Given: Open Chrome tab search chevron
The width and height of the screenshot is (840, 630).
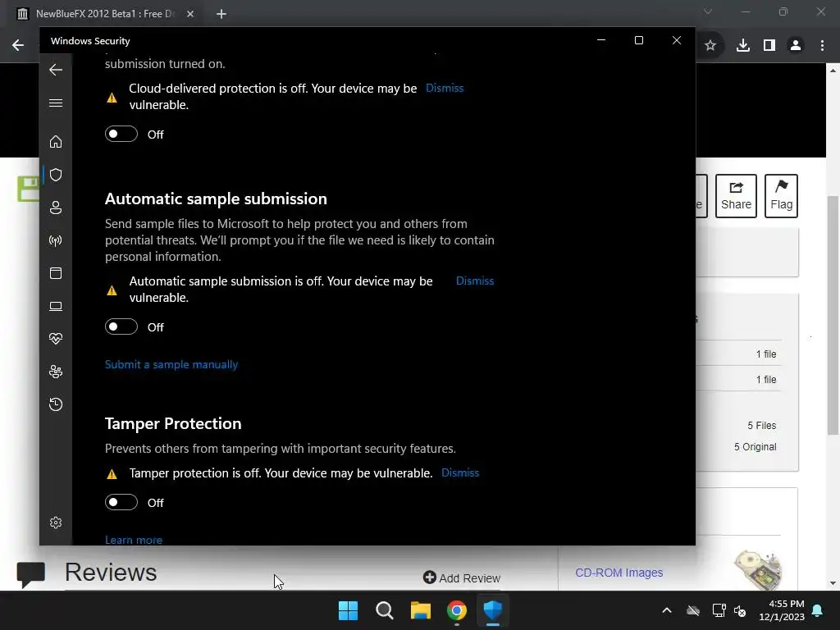Looking at the screenshot, I should pyautogui.click(x=708, y=11).
